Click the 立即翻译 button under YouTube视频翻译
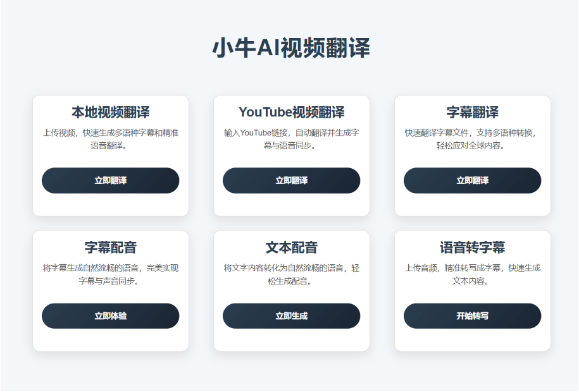The width and height of the screenshot is (579, 392). coord(291,180)
